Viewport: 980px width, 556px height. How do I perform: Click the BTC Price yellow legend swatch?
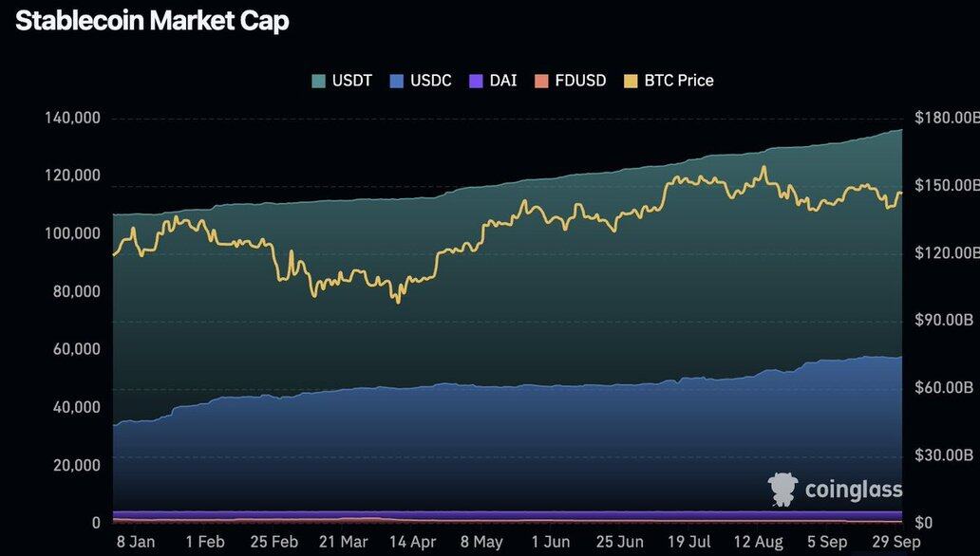coord(631,81)
